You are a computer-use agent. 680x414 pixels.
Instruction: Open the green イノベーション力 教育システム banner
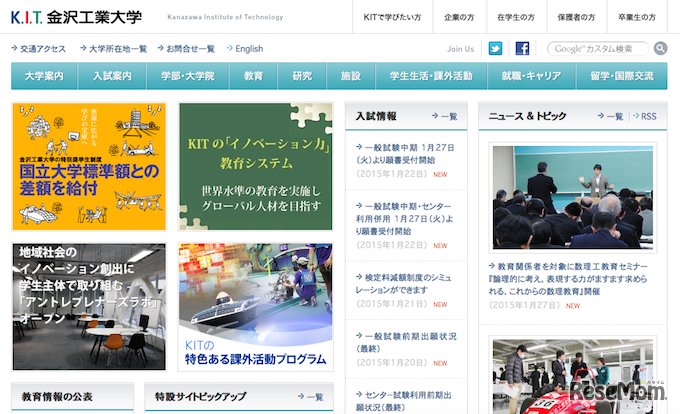click(x=256, y=166)
